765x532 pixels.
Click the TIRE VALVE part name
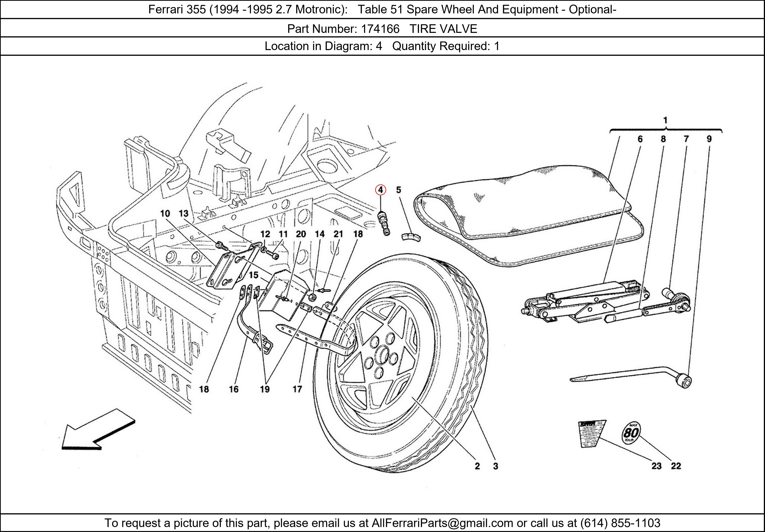[443, 29]
